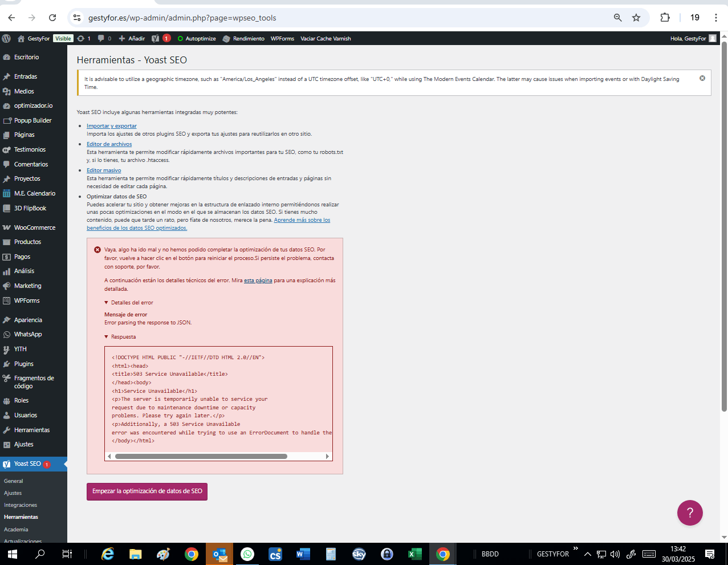This screenshot has height=565, width=728.
Task: Click the page vertical scrollbar
Action: click(724, 226)
